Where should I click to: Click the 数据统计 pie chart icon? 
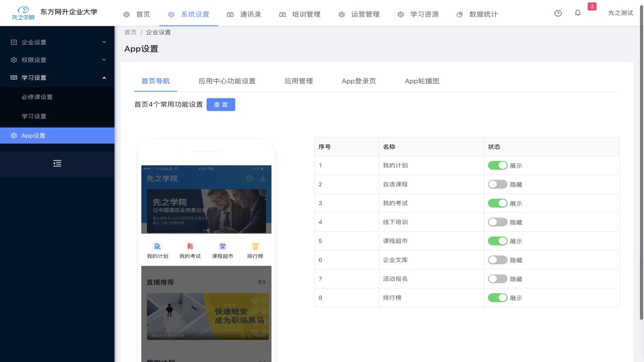[459, 15]
